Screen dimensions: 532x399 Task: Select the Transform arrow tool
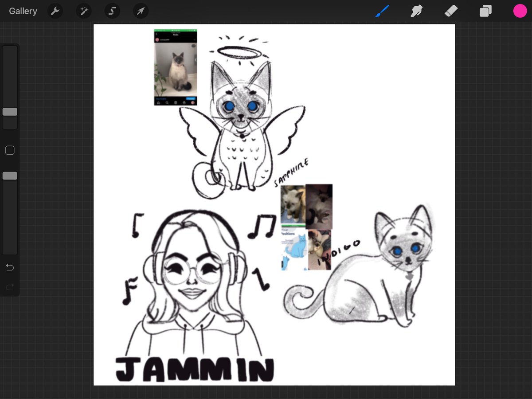tap(140, 11)
